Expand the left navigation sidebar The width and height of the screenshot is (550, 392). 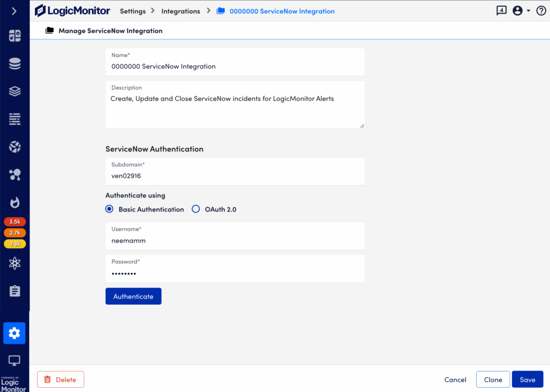[x=15, y=11]
